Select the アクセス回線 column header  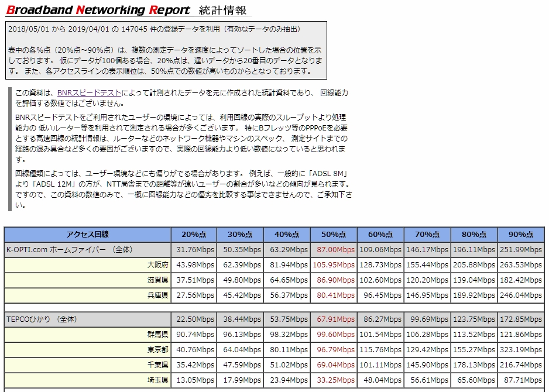[86, 233]
